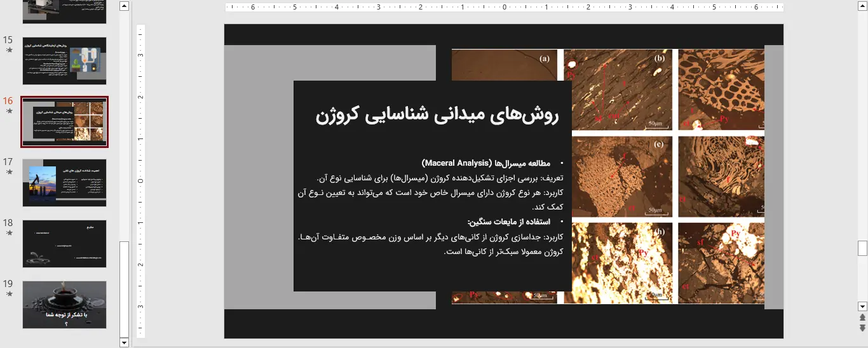868x348 pixels.
Task: Select the micrograph panel labeled (h)
Action: coord(622,263)
